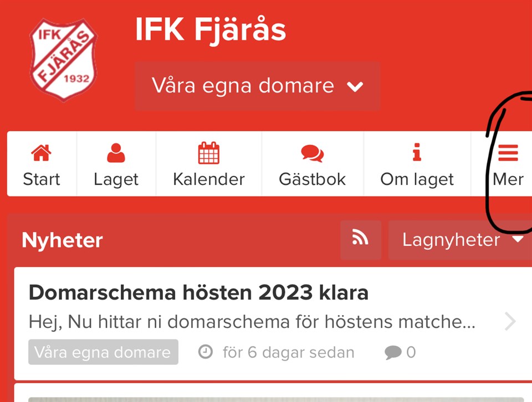Go to the Kalender tab label
Image resolution: width=532 pixels, height=402 pixels.
(209, 179)
